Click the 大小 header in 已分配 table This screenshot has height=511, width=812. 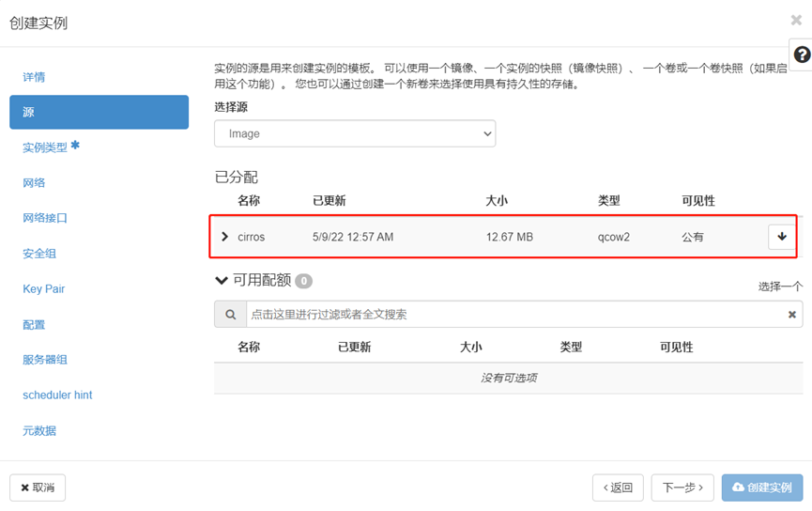[x=497, y=201]
